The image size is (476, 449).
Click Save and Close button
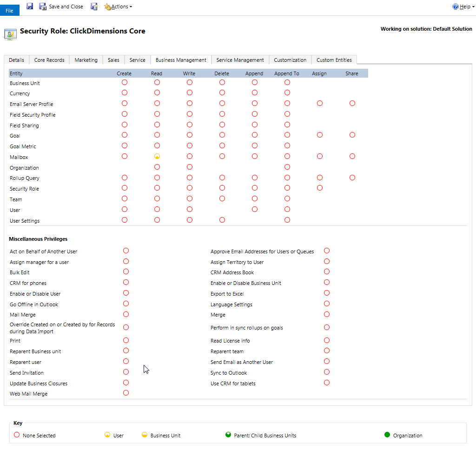click(61, 7)
